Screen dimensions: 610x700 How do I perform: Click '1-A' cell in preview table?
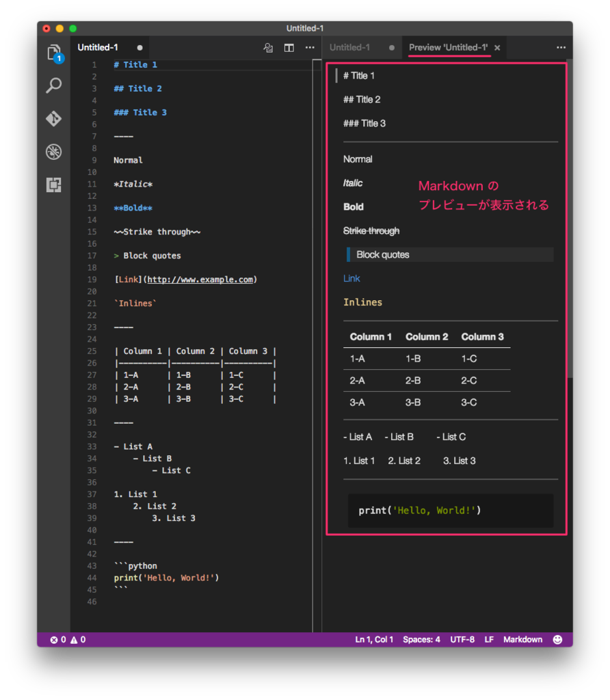(x=357, y=358)
